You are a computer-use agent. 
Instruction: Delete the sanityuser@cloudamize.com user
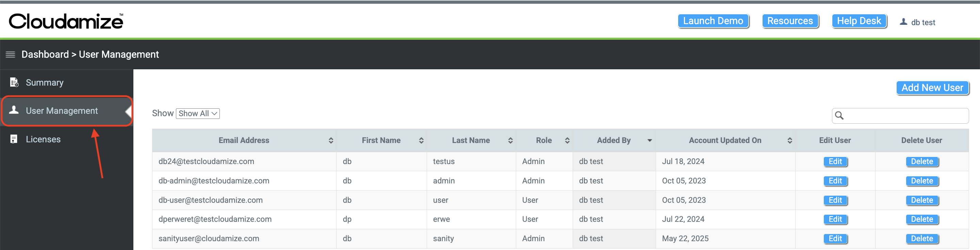[921, 238]
